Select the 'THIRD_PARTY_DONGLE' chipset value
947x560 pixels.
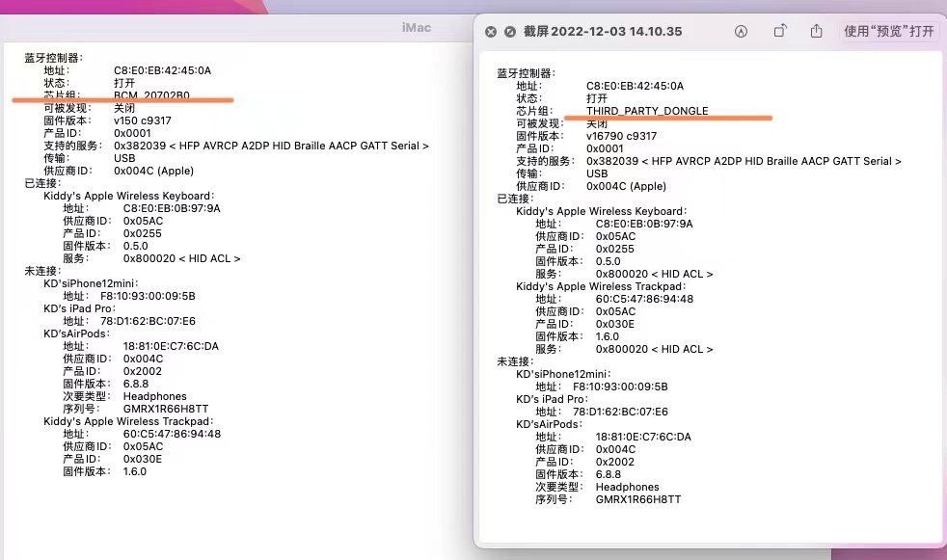click(x=647, y=111)
